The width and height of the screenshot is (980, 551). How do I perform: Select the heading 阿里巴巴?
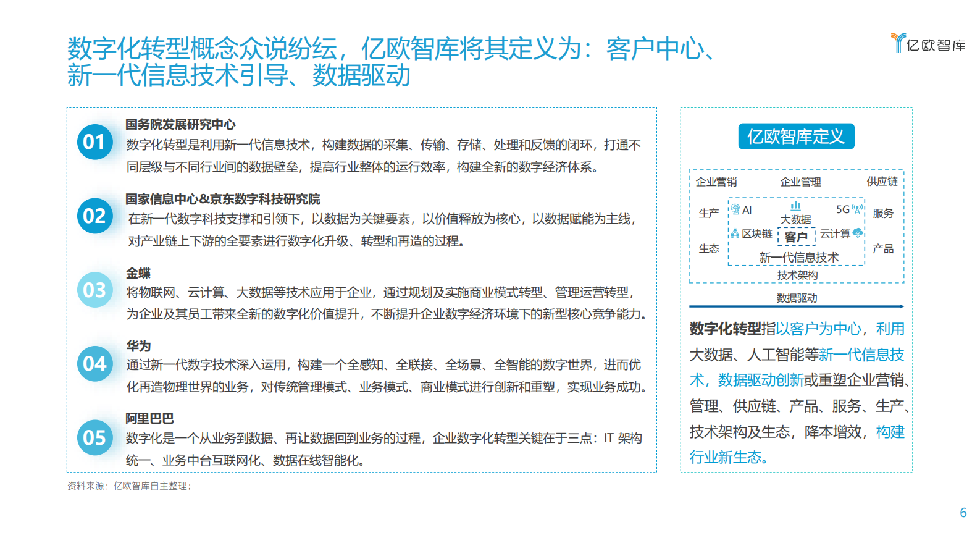pos(150,419)
